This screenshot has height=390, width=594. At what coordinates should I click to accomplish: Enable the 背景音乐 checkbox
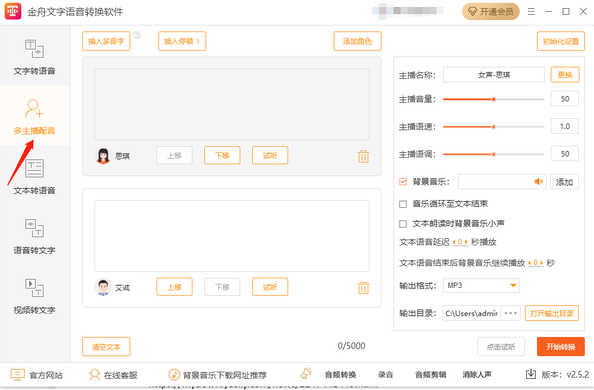click(x=403, y=182)
